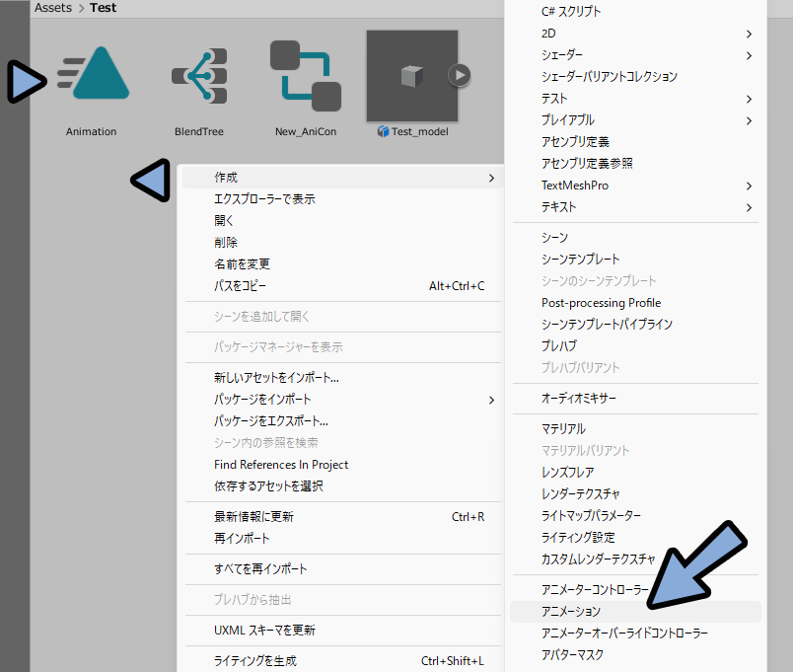
Task: Choose 最新情報に更新 menu entry
Action: pyautogui.click(x=343, y=517)
